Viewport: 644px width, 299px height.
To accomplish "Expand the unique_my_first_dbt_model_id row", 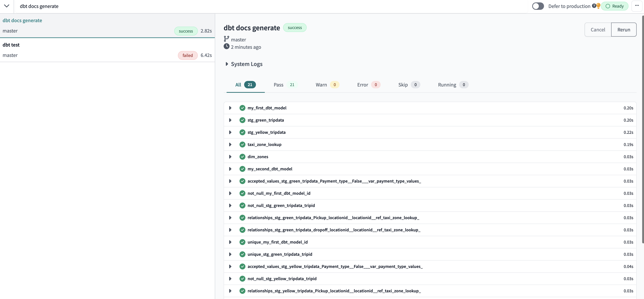I will click(230, 242).
